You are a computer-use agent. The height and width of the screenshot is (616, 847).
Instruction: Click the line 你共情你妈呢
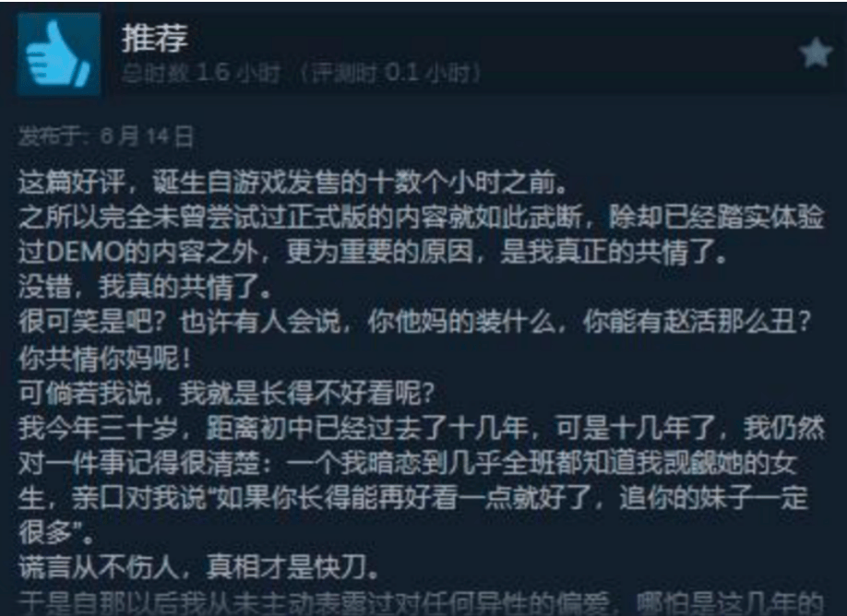(x=106, y=358)
